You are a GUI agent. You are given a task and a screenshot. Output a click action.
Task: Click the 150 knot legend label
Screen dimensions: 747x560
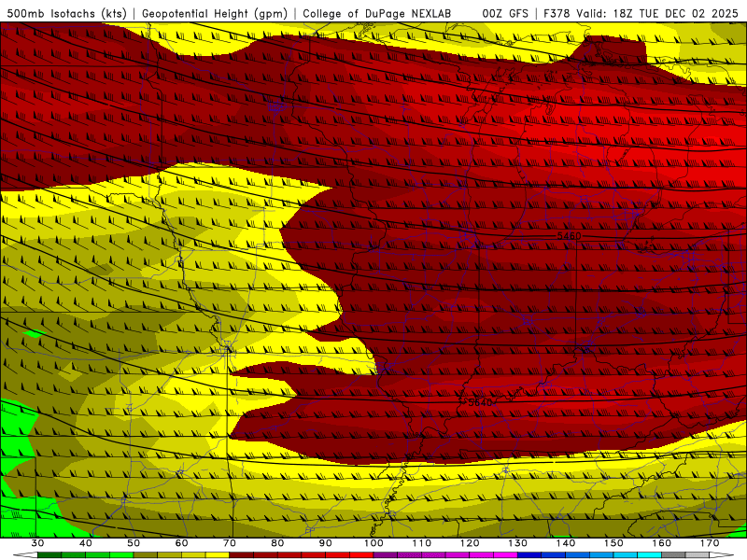613,543
